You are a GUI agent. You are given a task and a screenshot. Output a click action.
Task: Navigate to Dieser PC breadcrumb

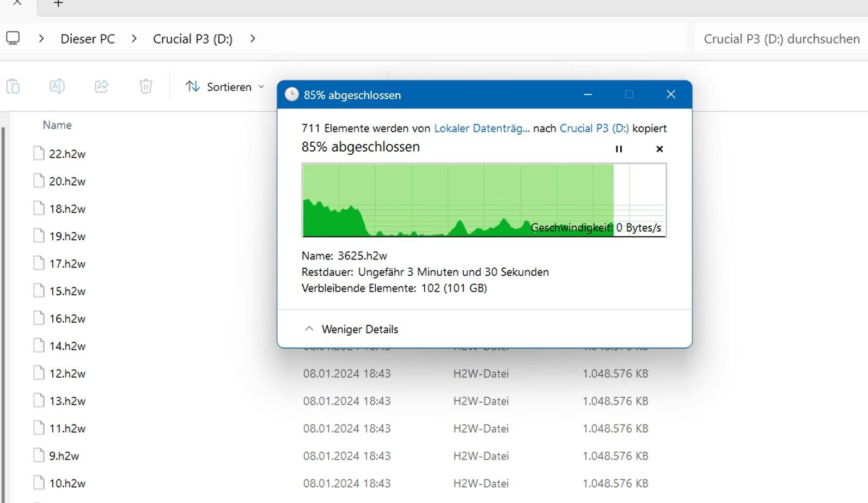pyautogui.click(x=88, y=39)
